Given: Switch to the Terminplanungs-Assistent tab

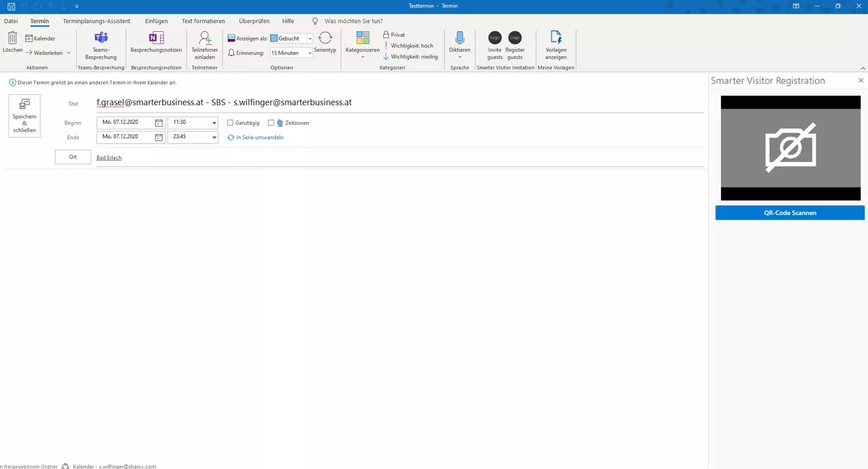Looking at the screenshot, I should point(96,21).
